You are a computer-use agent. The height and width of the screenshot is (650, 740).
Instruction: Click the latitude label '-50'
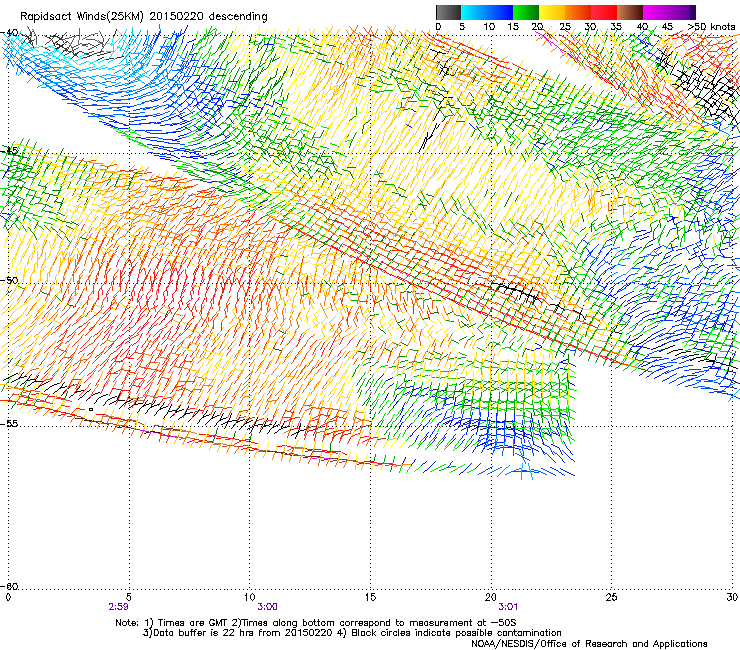click(x=9, y=280)
